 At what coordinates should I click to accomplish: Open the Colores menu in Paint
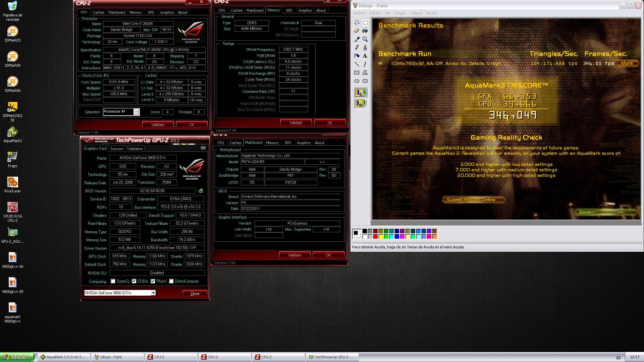[x=416, y=13]
